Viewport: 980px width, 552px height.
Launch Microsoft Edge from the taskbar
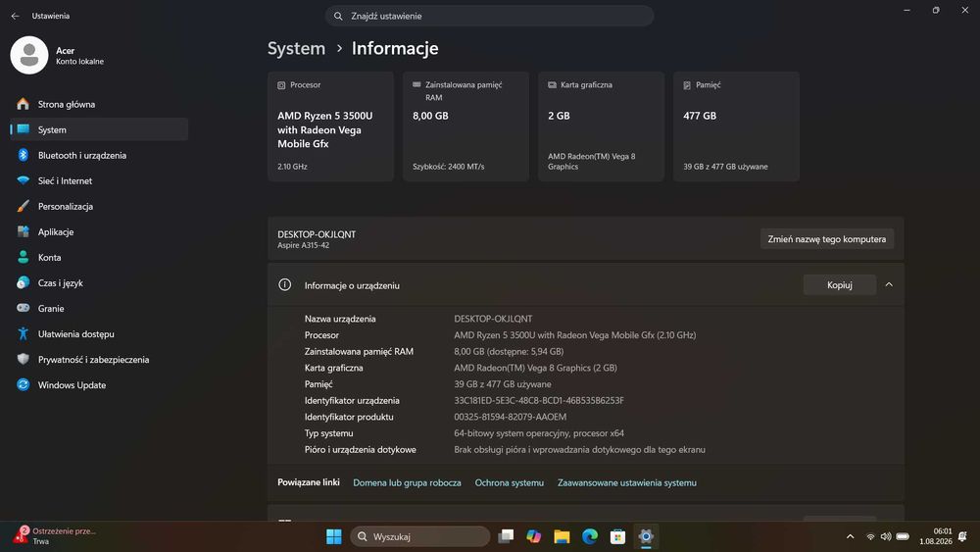click(x=590, y=536)
